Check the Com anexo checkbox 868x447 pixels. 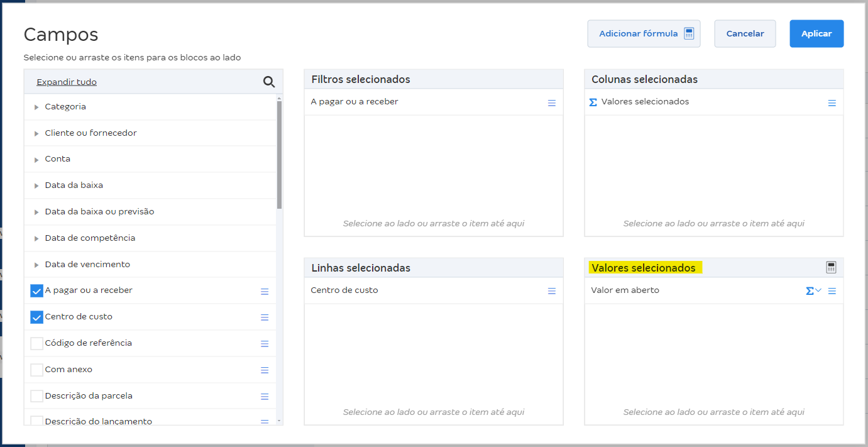(x=36, y=370)
